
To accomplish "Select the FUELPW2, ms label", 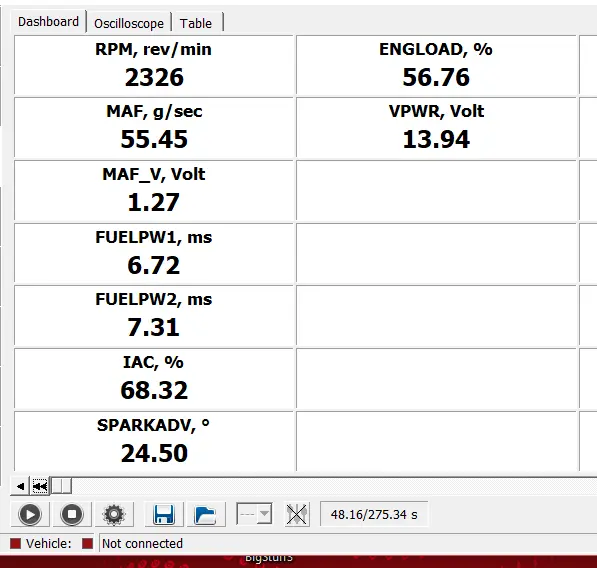I will [x=154, y=300].
